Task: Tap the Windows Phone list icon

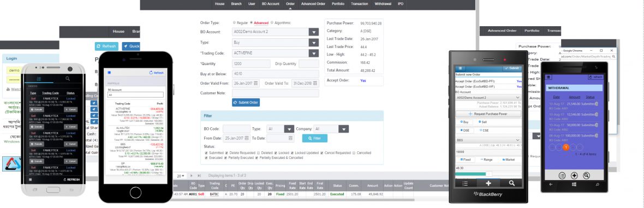Action: pos(562,176)
